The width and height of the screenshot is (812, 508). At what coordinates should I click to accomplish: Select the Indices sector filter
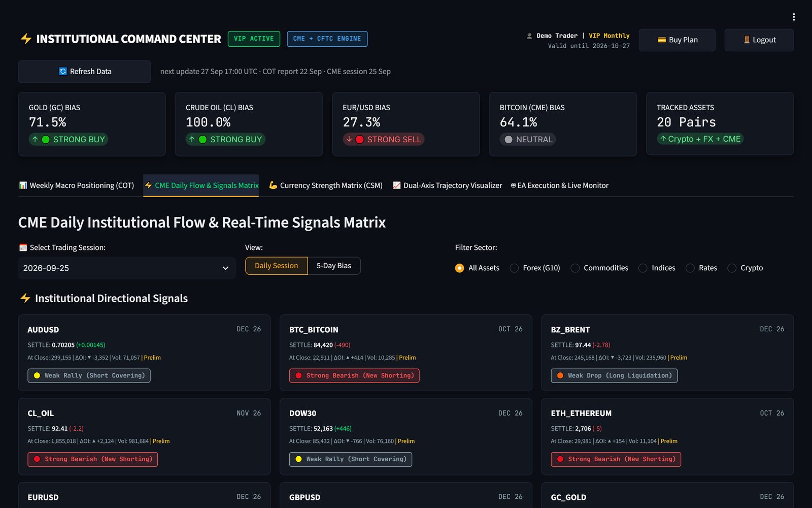click(x=657, y=268)
